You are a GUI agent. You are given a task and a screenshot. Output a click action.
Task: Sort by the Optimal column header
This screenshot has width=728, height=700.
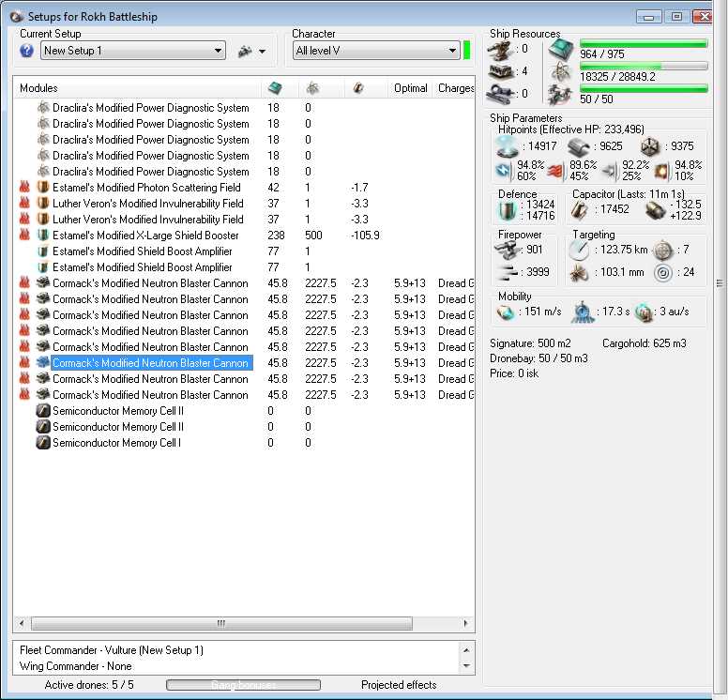pos(410,88)
